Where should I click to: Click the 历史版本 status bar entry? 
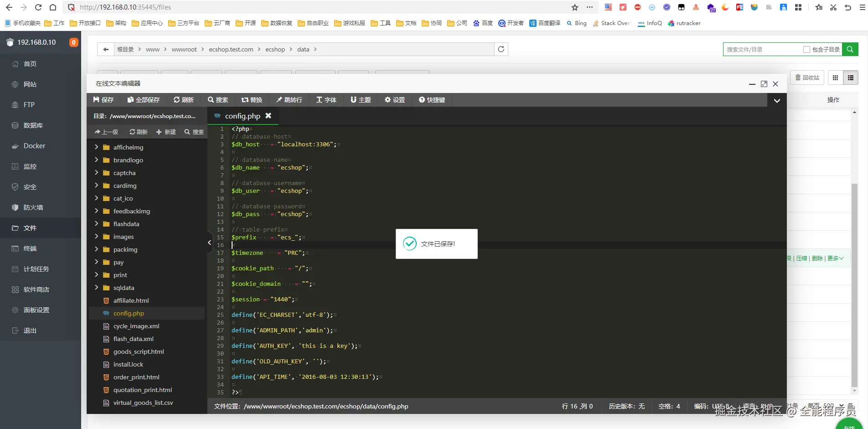coord(626,406)
